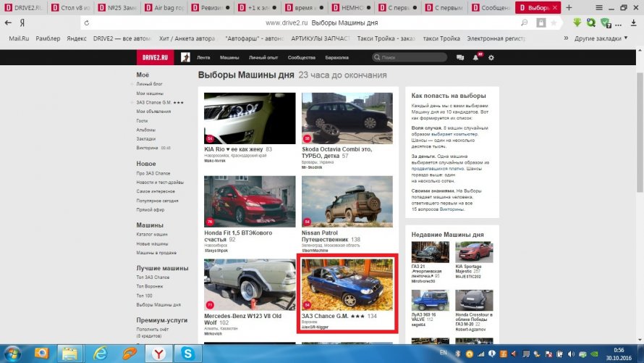644x363 pixels.
Task: Open Каталог машин sidebar link
Action: [151, 234]
